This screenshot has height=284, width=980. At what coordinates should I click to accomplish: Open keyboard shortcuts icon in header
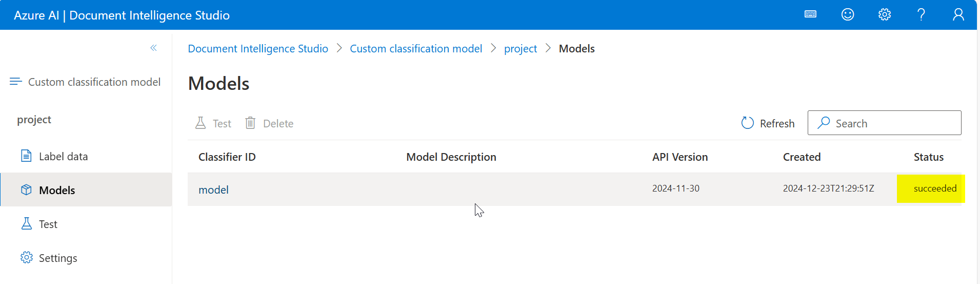pos(810,14)
